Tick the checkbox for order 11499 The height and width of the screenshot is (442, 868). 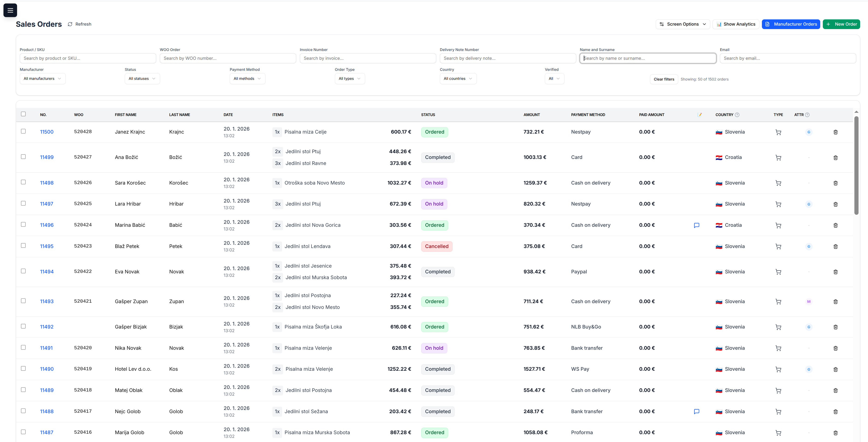pyautogui.click(x=23, y=157)
